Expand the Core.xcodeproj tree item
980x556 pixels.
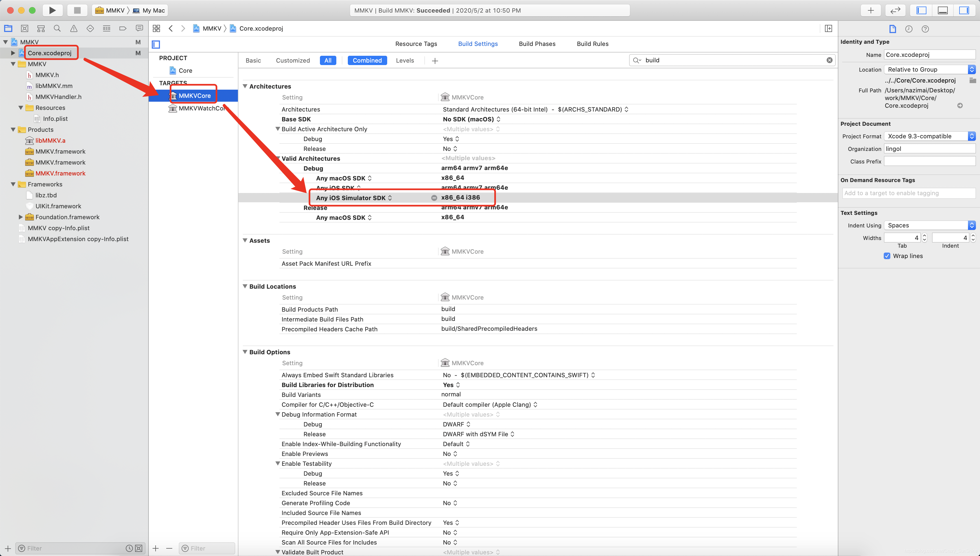(13, 53)
